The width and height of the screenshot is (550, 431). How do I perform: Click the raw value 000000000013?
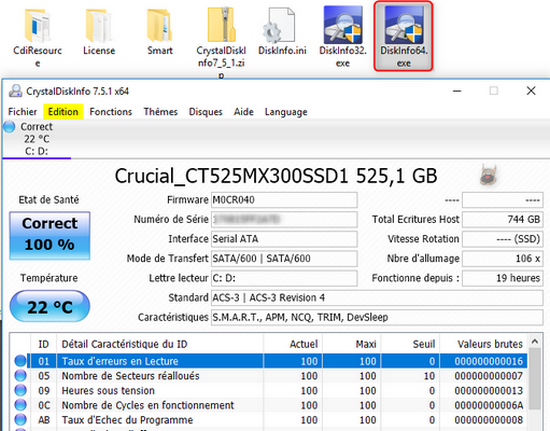489,390
